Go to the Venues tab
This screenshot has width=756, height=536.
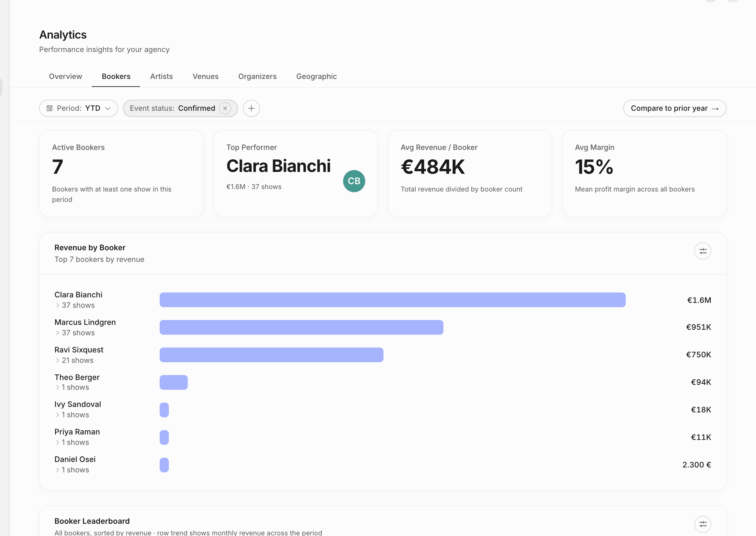(206, 76)
